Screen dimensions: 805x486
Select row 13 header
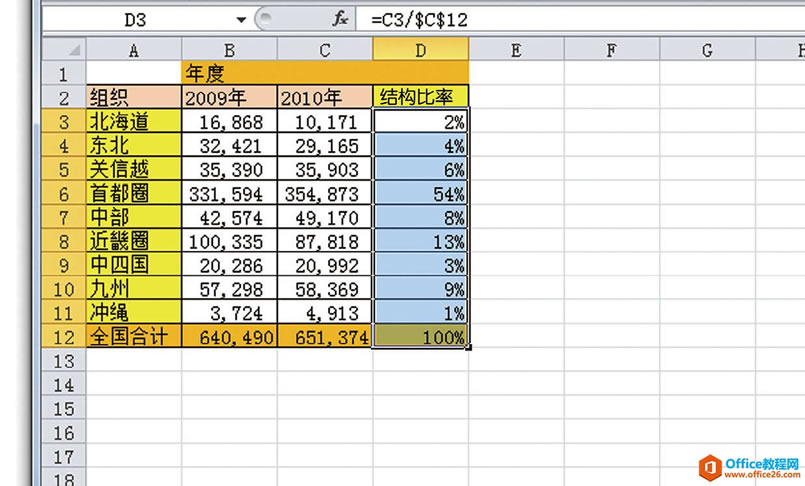(x=64, y=361)
